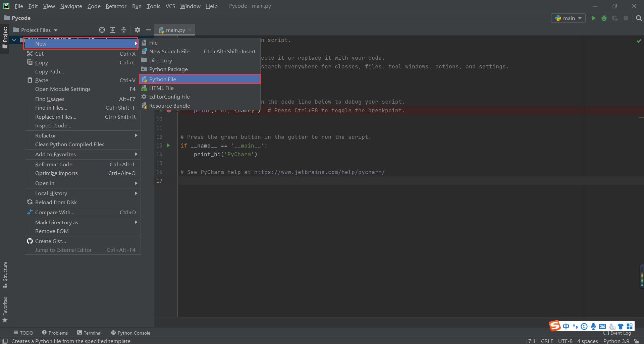Open the Favorites side tool window
This screenshot has height=344, width=644.
5,310
